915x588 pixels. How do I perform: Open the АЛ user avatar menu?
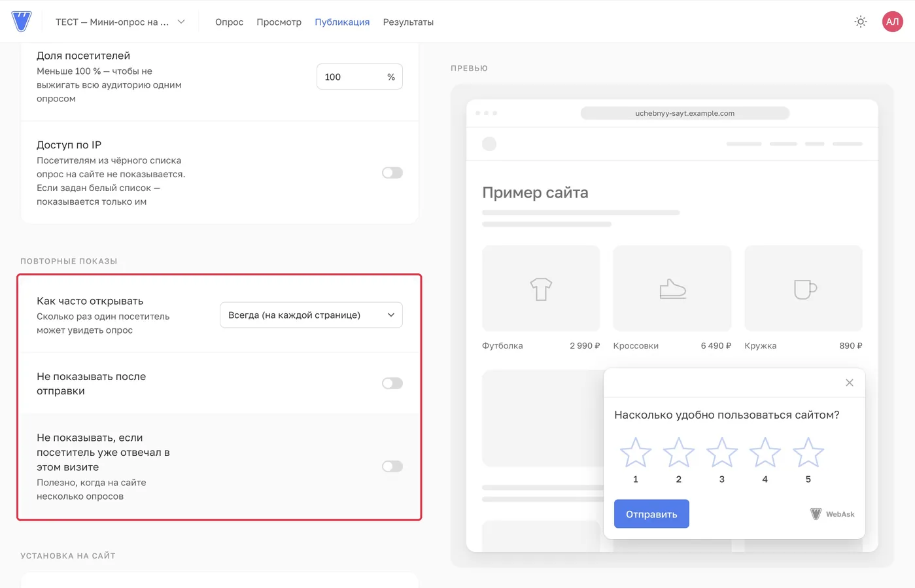(x=893, y=22)
